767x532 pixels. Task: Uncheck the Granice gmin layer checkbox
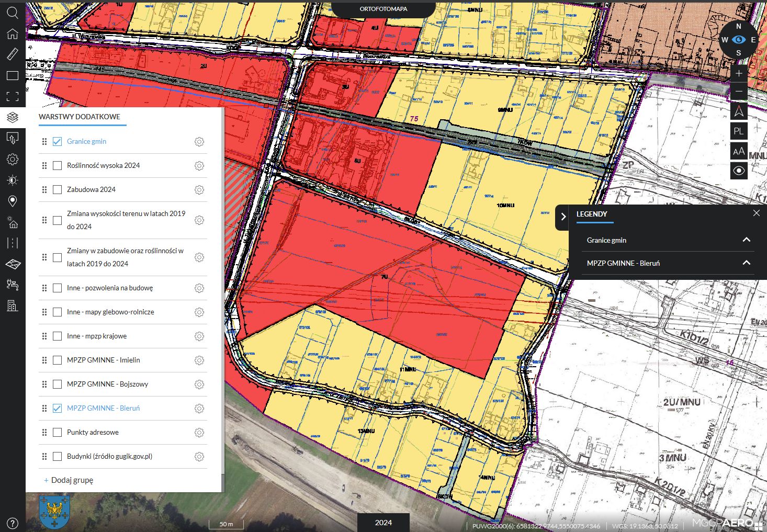58,142
